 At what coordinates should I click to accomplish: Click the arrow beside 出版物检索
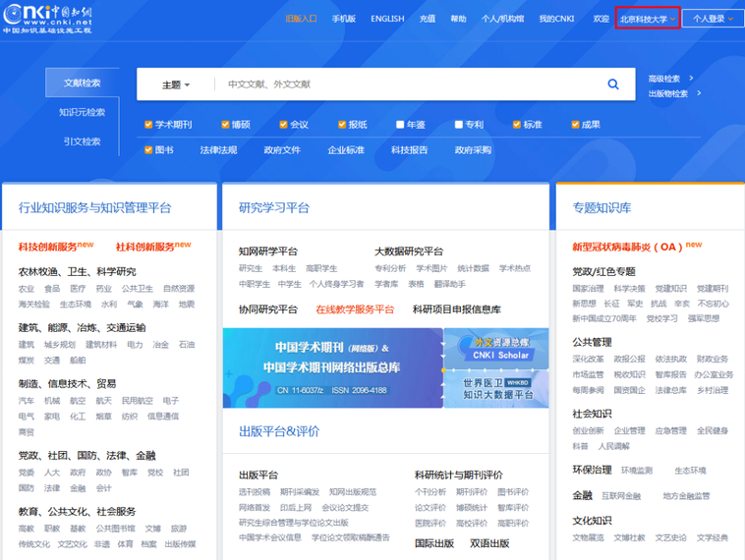pyautogui.click(x=699, y=93)
